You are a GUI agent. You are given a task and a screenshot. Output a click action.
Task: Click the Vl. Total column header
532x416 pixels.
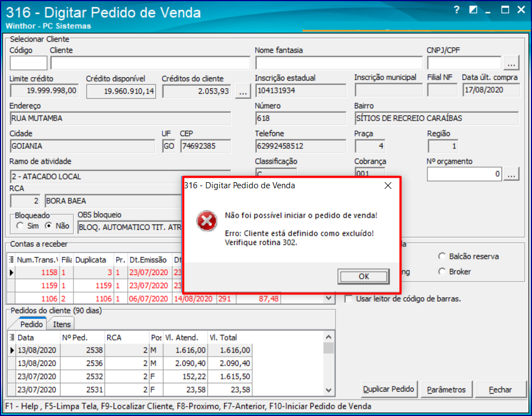(230, 337)
